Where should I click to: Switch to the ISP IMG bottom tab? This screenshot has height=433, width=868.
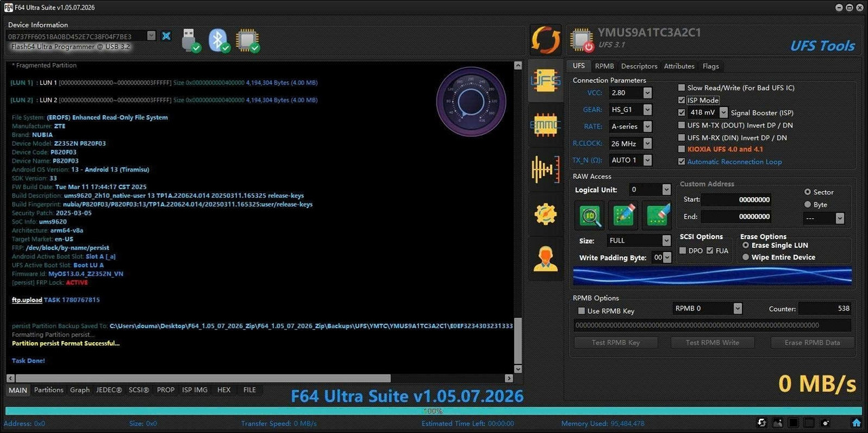click(195, 390)
